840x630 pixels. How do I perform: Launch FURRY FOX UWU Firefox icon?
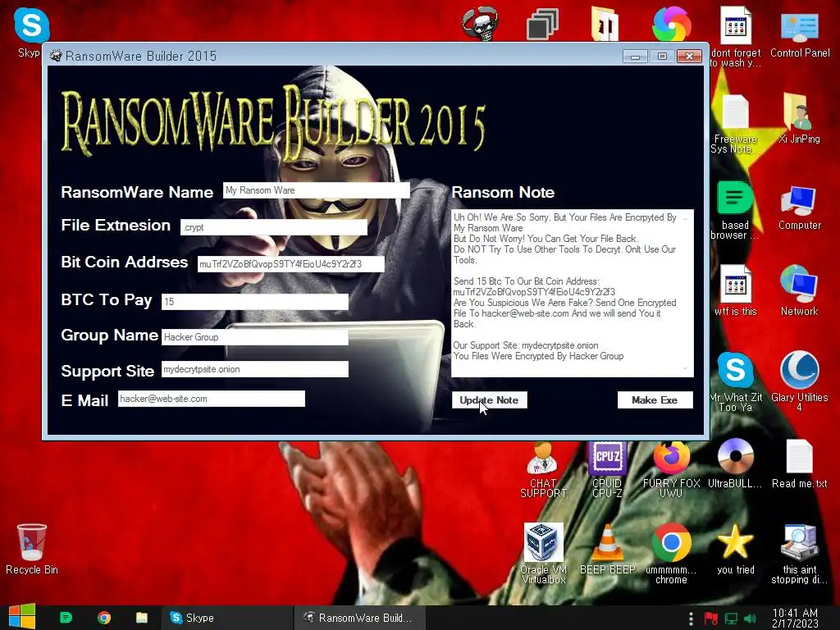click(x=671, y=469)
